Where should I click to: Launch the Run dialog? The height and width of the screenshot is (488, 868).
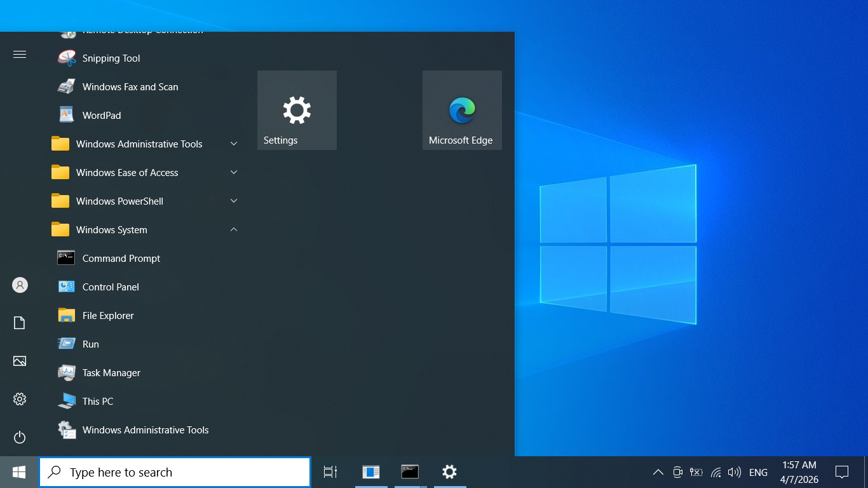point(90,344)
